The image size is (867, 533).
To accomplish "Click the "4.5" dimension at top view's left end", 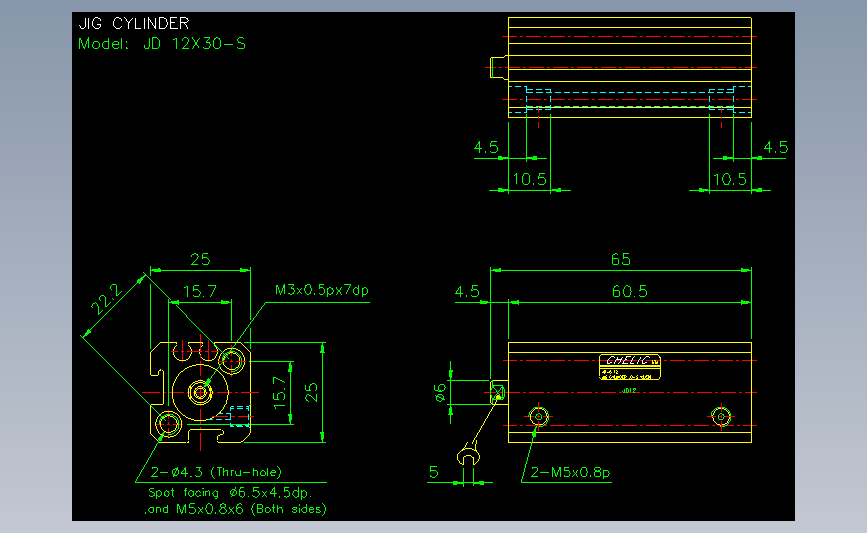I will (486, 147).
